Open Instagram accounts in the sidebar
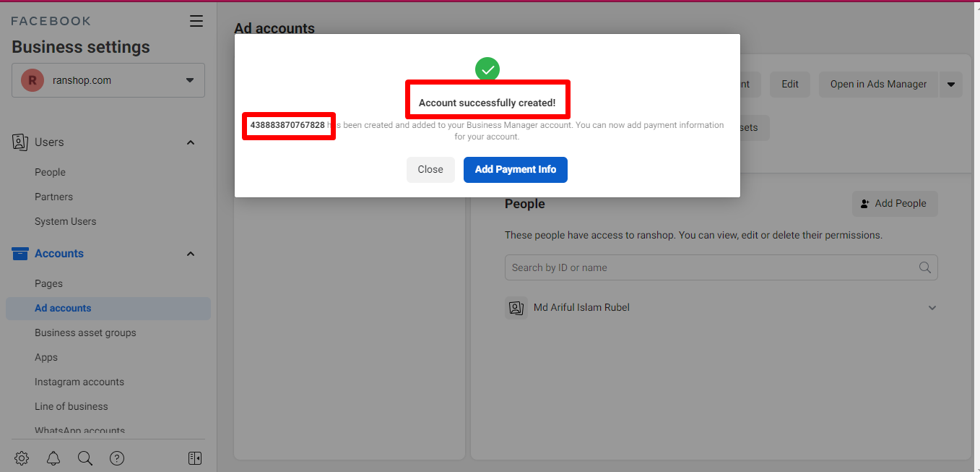Image resolution: width=980 pixels, height=472 pixels. [x=79, y=382]
